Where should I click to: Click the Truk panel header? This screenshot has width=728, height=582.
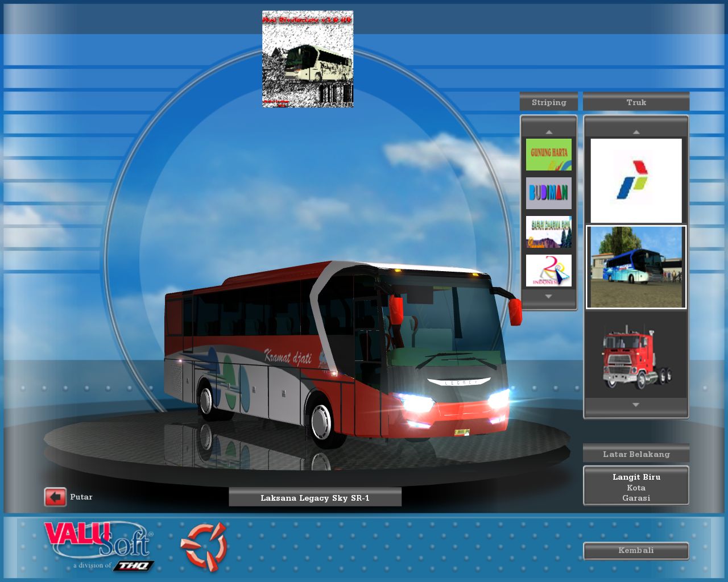[x=636, y=102]
